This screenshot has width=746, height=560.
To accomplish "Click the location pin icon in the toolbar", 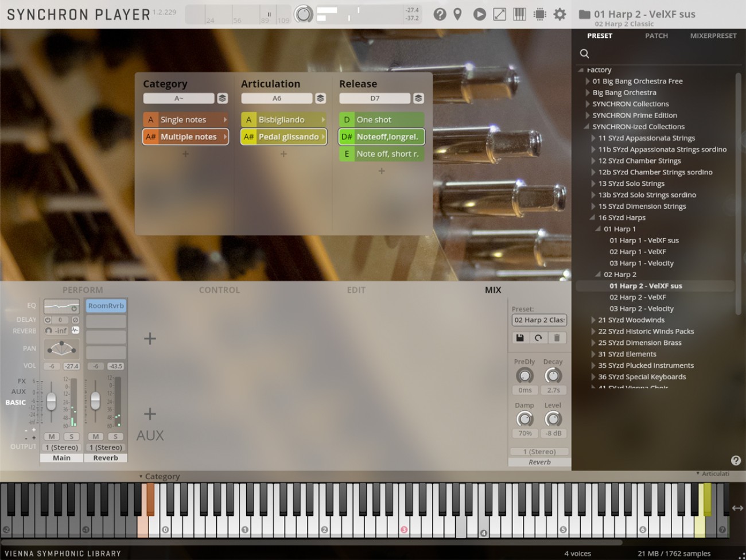I will tap(457, 14).
